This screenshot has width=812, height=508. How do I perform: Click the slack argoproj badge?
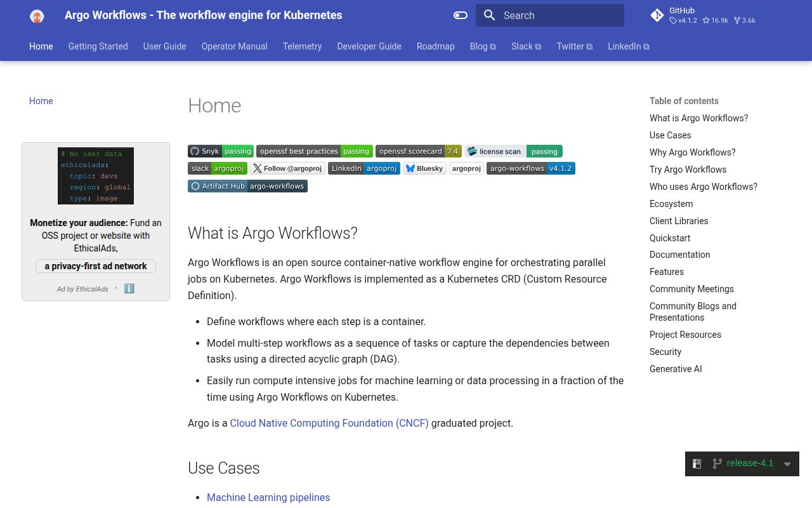[x=218, y=168]
